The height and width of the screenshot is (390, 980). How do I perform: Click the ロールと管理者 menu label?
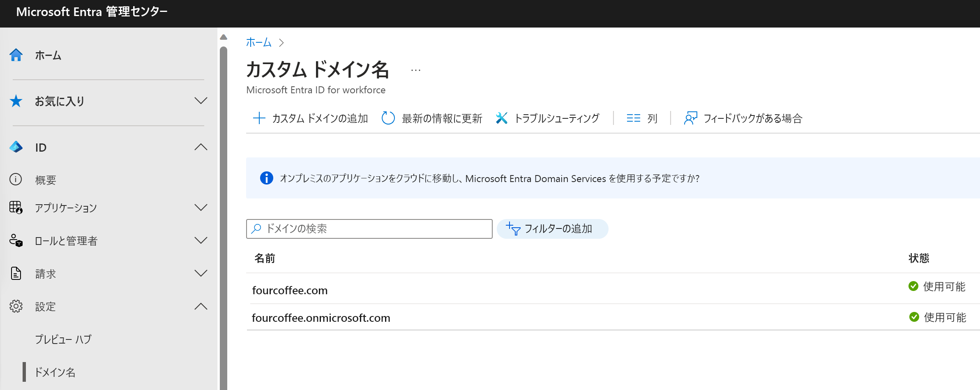(x=66, y=241)
